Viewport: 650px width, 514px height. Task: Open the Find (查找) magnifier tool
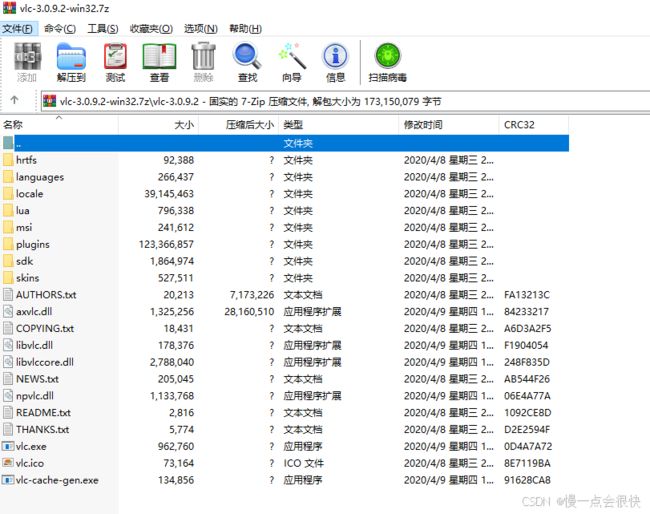click(x=247, y=56)
